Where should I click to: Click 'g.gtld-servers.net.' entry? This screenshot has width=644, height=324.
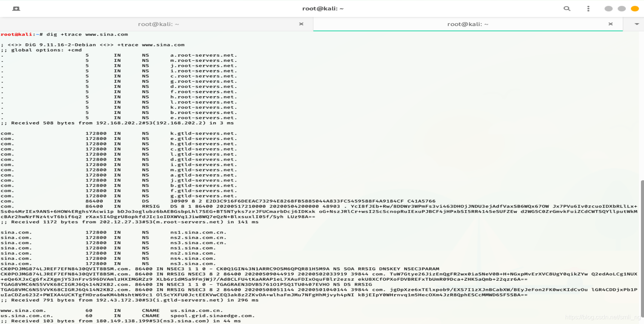[203, 196]
